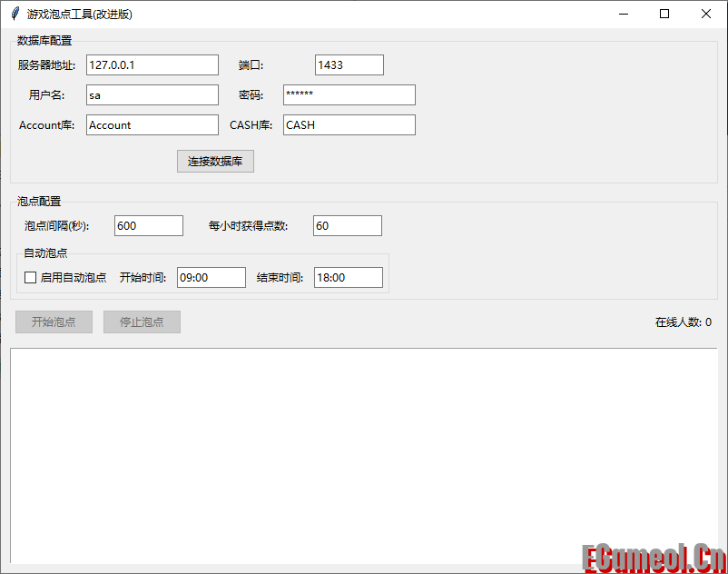Select the 端口 field showing 1433
728x574 pixels.
[x=349, y=64]
